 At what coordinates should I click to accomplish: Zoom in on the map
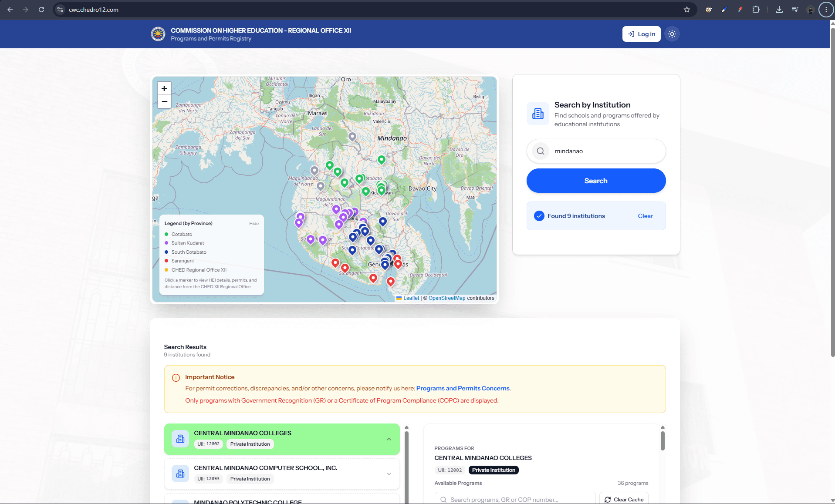click(x=164, y=88)
